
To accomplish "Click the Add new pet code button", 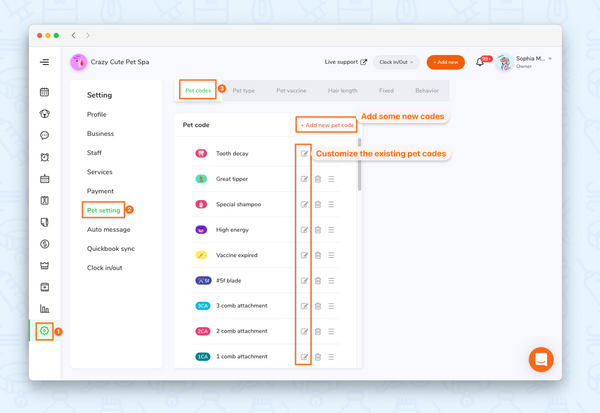I will point(327,125).
